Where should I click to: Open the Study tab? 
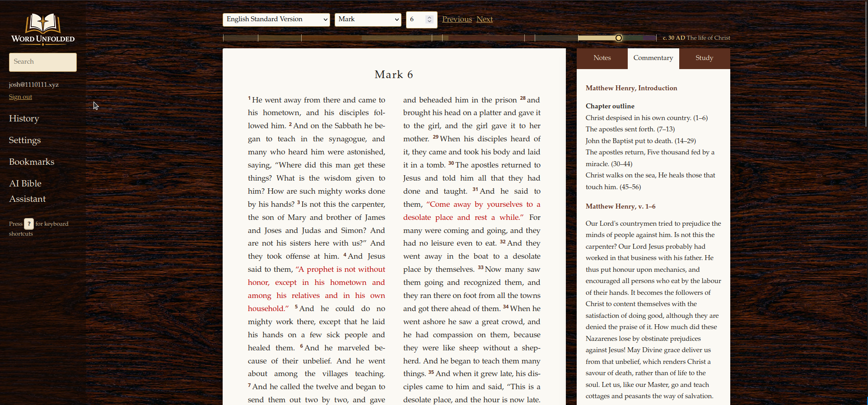point(704,58)
